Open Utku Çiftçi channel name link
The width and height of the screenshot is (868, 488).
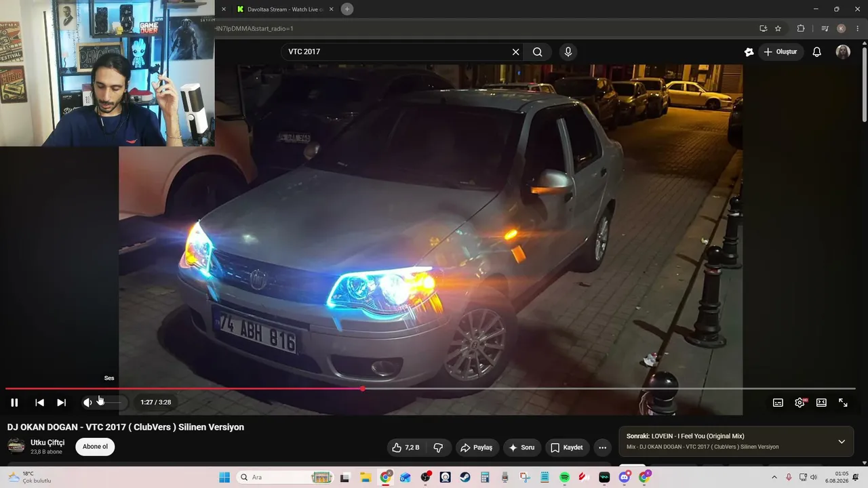point(47,443)
